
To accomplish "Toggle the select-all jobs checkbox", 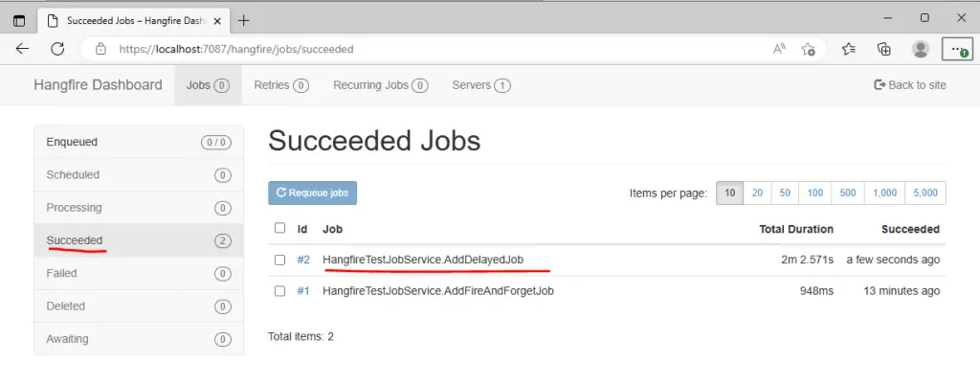I will pos(280,228).
